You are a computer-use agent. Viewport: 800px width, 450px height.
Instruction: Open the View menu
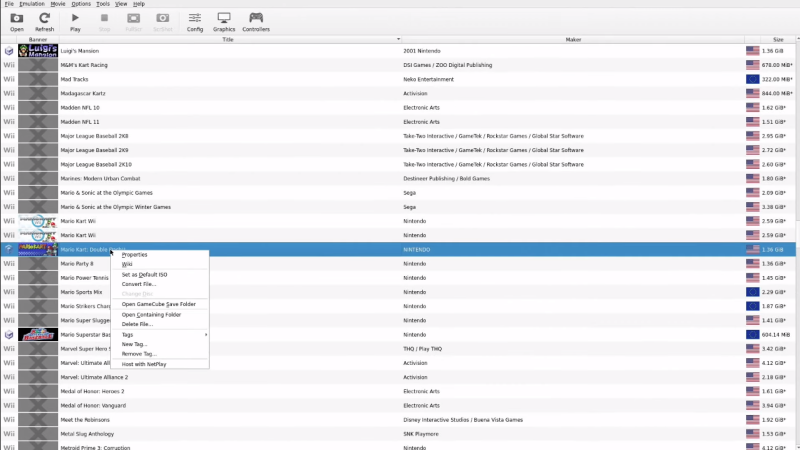pos(121,4)
